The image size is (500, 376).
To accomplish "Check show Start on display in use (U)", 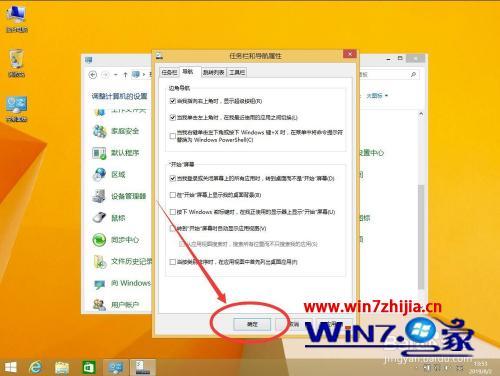I will pyautogui.click(x=173, y=212).
